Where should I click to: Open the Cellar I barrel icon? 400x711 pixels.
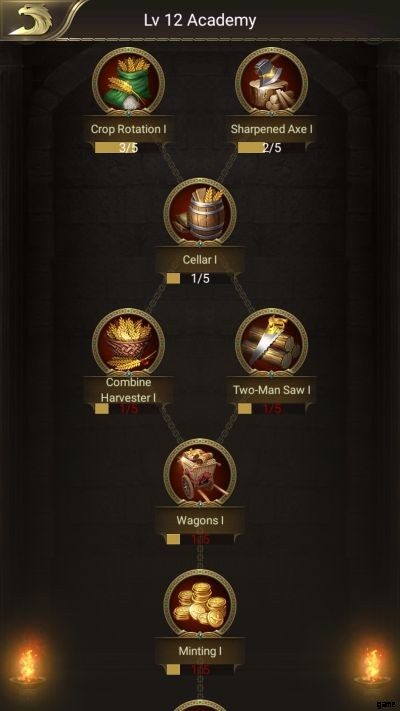pos(200,213)
